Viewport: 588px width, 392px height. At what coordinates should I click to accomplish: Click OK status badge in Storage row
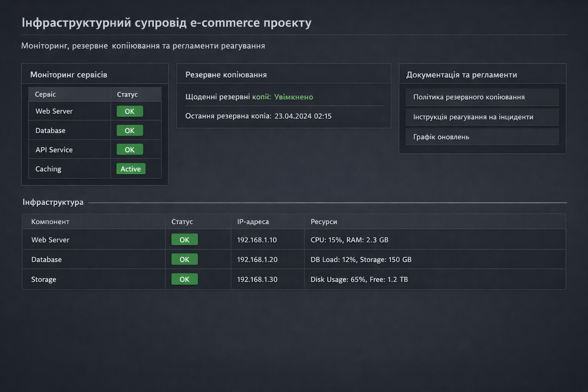click(x=185, y=279)
